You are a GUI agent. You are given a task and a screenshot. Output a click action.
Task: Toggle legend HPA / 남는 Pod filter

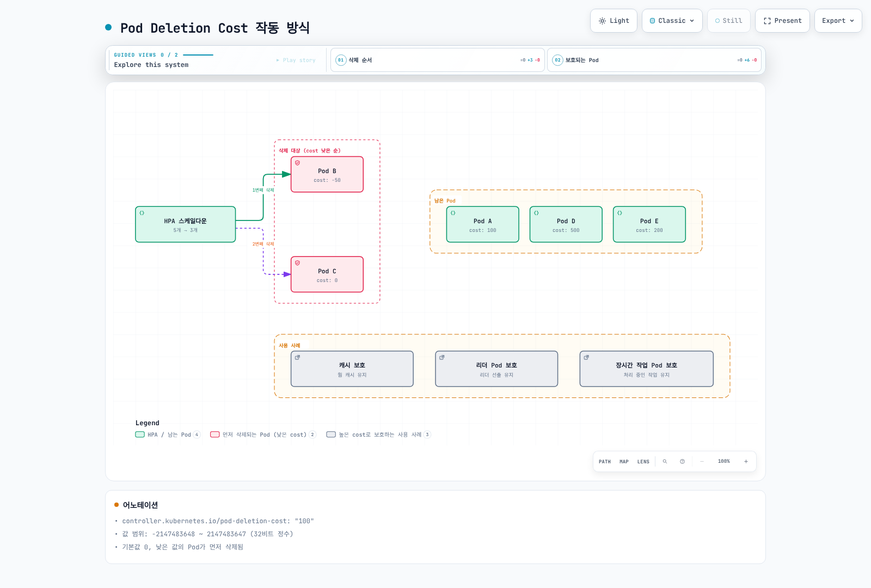point(168,434)
